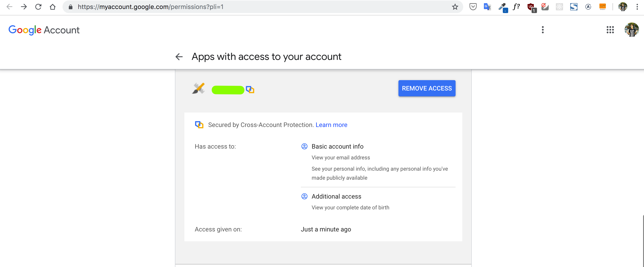Open the blue S extension icon
The height and width of the screenshot is (267, 644).
click(574, 7)
